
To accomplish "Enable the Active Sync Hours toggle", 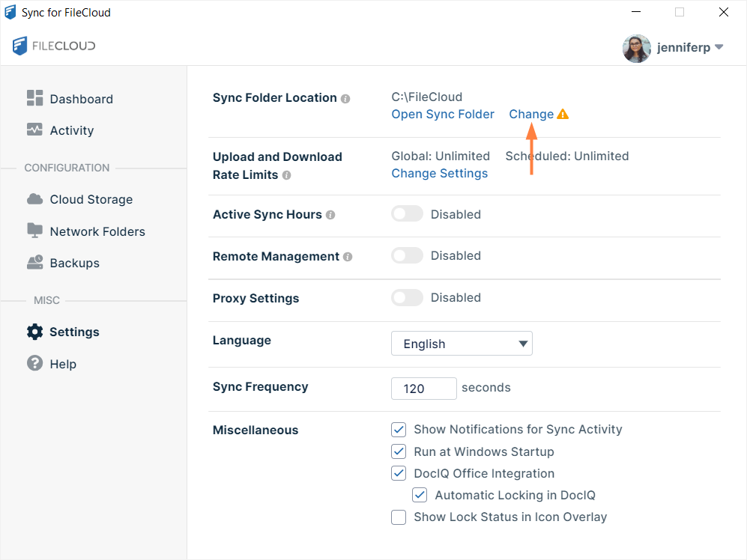I will click(x=408, y=214).
